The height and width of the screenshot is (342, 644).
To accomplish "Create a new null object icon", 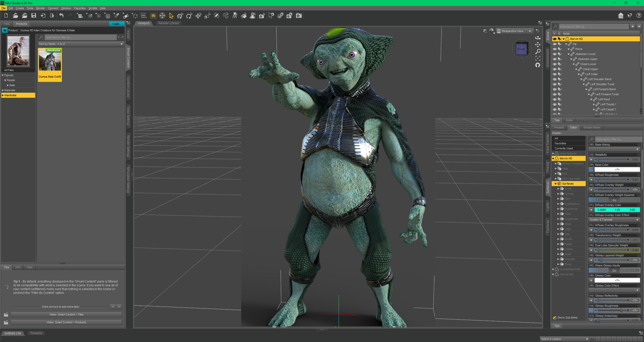I will tap(135, 15).
